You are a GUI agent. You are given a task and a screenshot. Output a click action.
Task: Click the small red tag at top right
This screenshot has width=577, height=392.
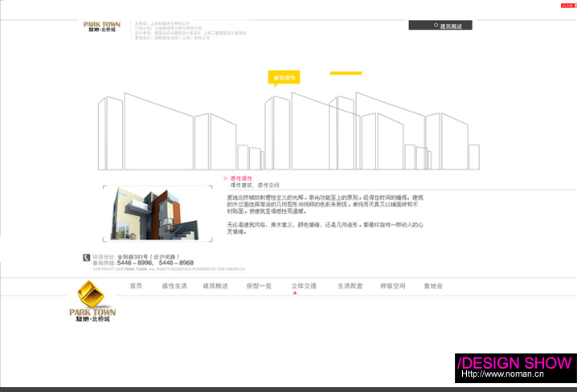tap(567, 5)
